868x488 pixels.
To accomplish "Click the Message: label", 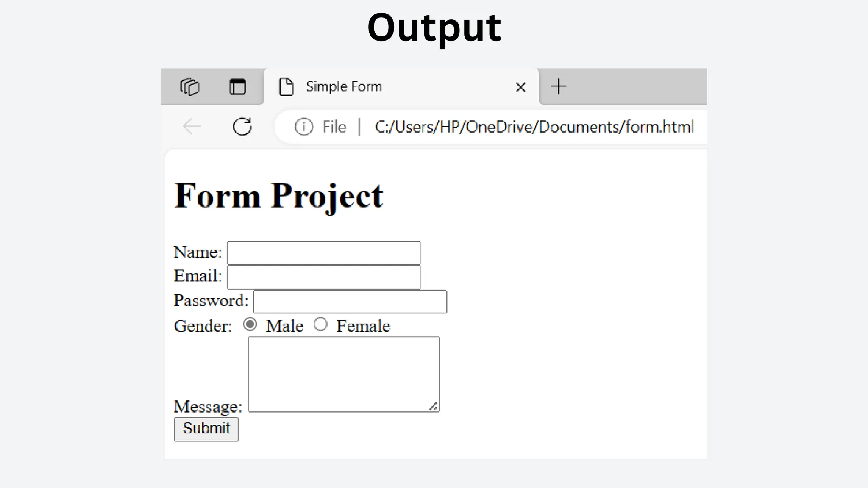I will (208, 407).
